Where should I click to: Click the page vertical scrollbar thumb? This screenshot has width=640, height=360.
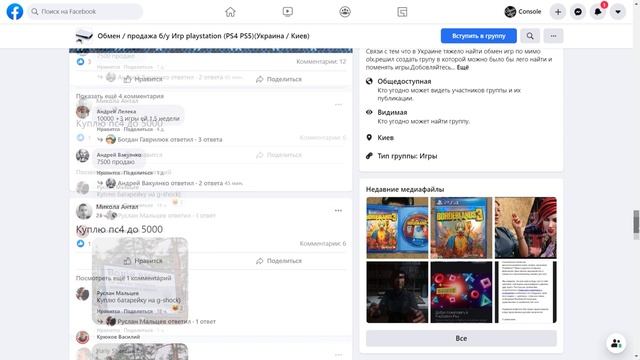(636, 222)
